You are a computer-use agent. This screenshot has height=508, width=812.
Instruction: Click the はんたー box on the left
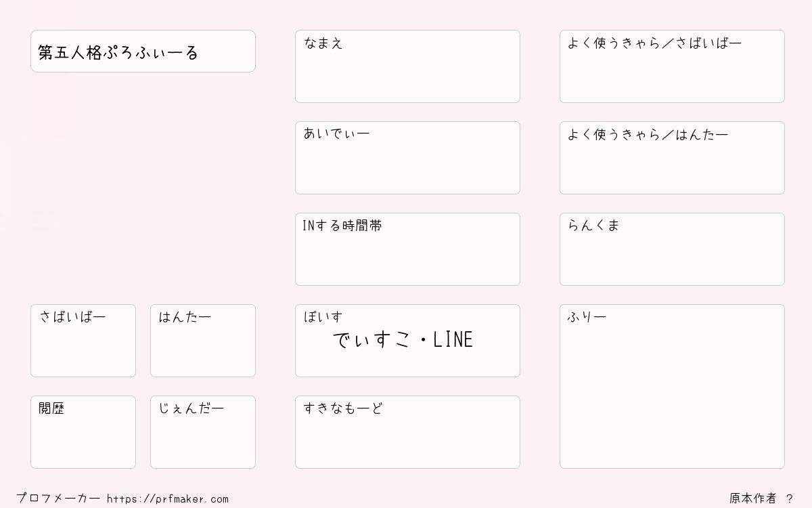click(203, 341)
